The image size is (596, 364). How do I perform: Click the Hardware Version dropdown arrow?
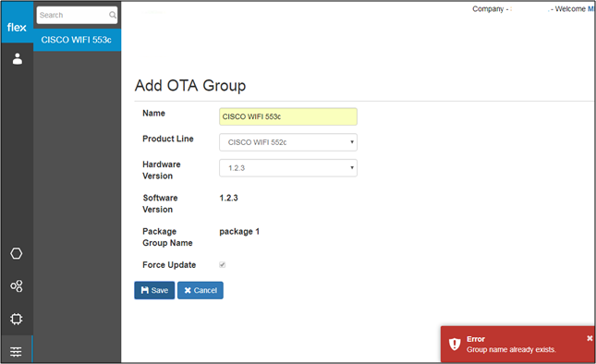click(352, 167)
